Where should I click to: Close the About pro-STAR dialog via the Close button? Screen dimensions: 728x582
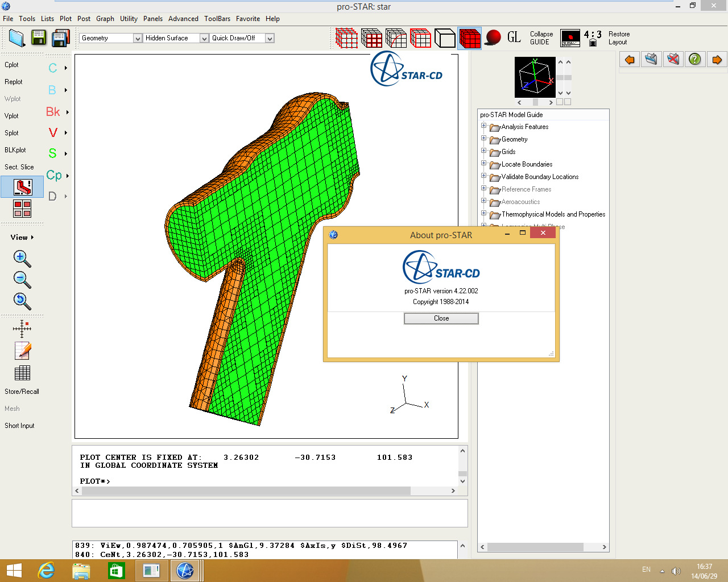click(441, 318)
